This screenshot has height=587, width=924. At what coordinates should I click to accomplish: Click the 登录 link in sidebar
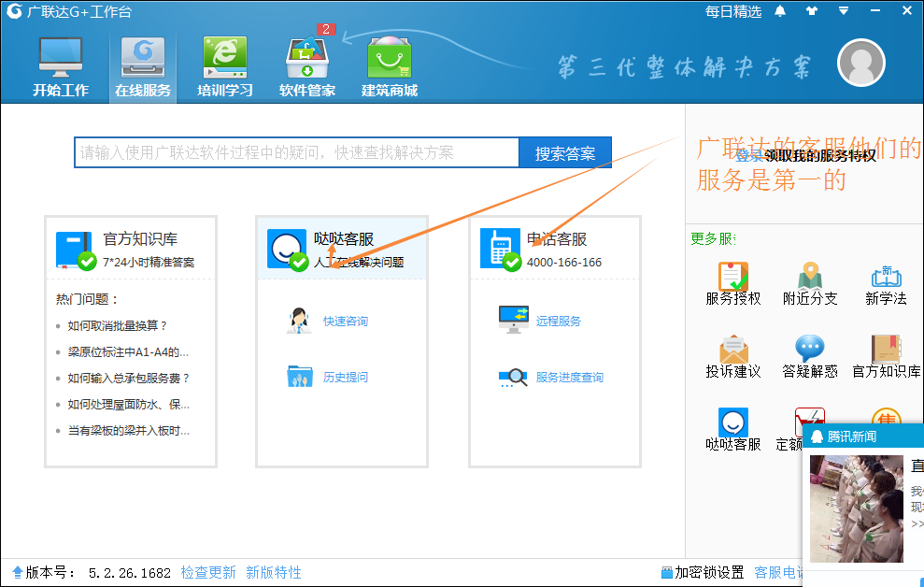click(749, 155)
